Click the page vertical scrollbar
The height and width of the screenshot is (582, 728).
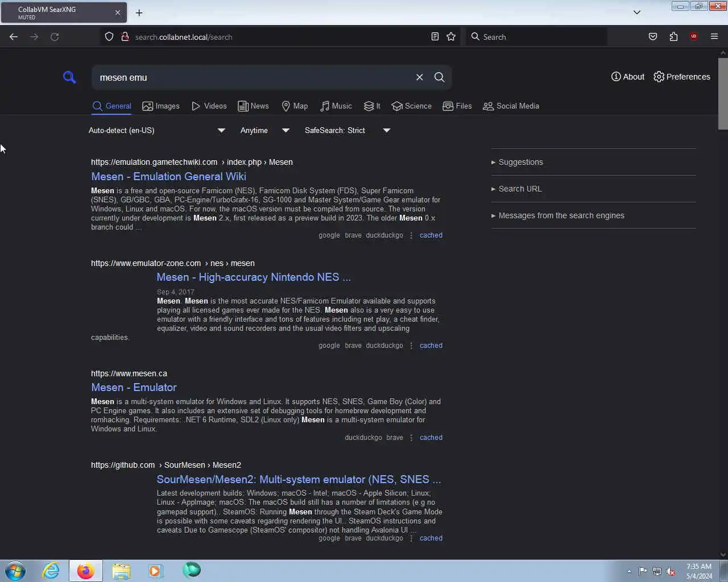(x=723, y=94)
